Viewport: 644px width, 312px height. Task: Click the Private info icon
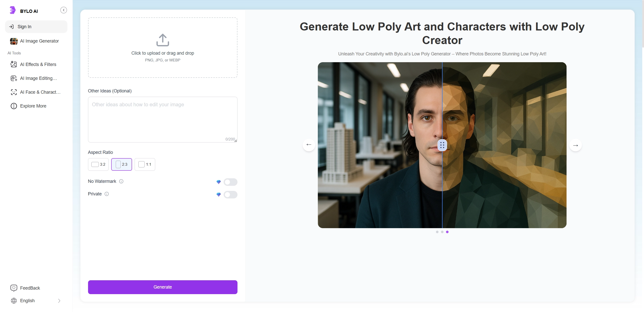pyautogui.click(x=107, y=194)
